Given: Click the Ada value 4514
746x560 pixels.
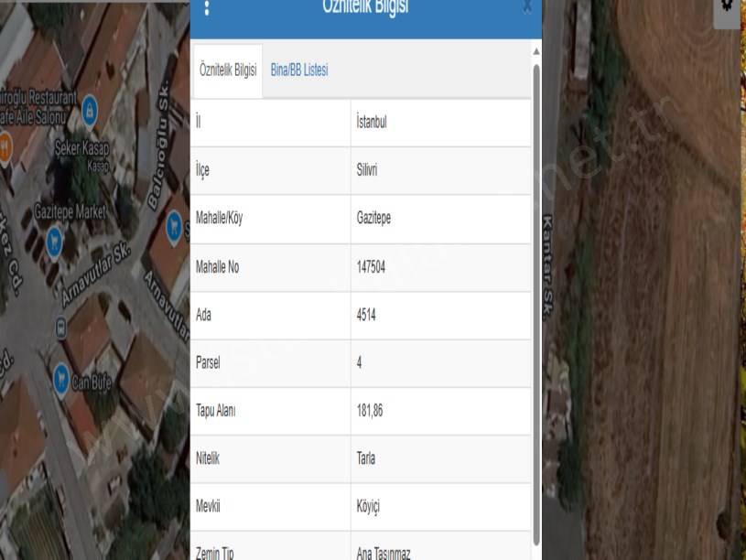Looking at the screenshot, I should [366, 316].
